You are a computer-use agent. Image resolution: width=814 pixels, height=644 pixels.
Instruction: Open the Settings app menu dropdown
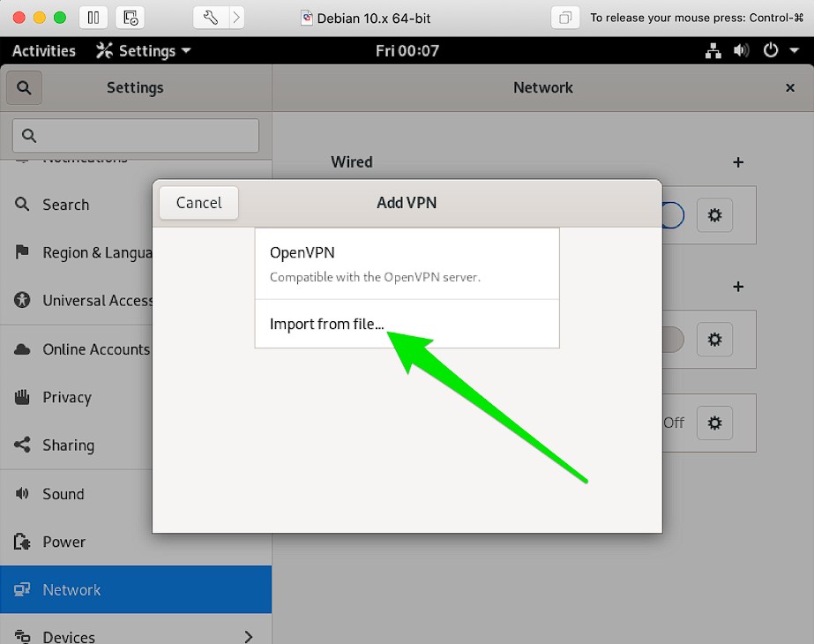click(x=144, y=51)
